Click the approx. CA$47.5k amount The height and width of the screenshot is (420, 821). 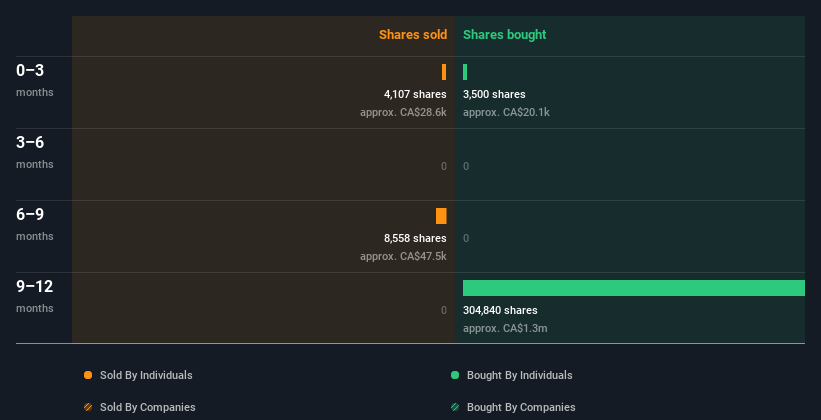tap(403, 256)
